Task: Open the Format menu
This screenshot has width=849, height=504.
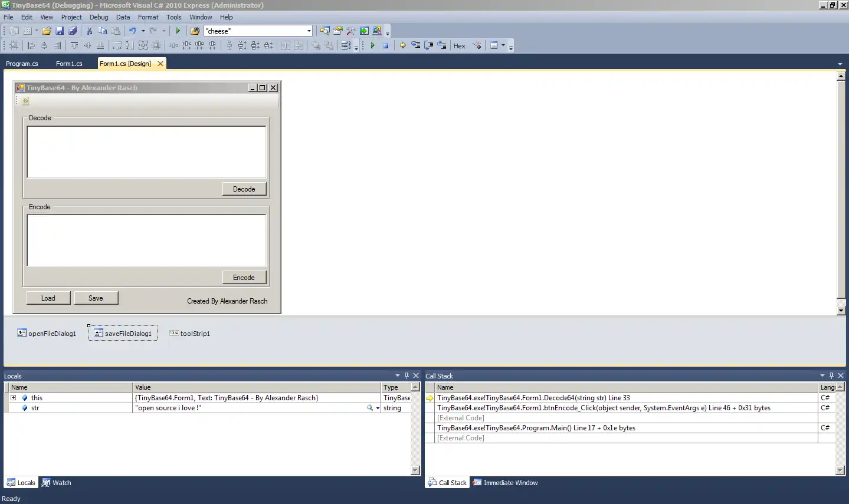Action: (148, 17)
